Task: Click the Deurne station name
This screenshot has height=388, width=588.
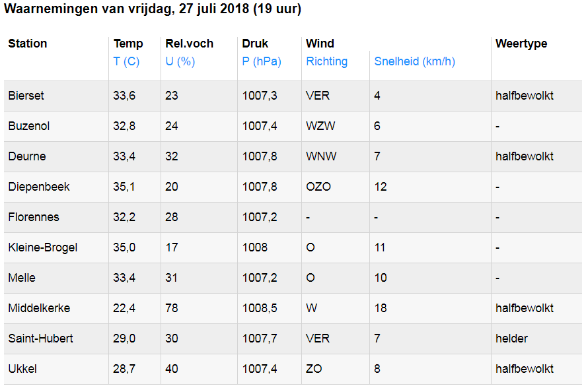Action: (26, 156)
